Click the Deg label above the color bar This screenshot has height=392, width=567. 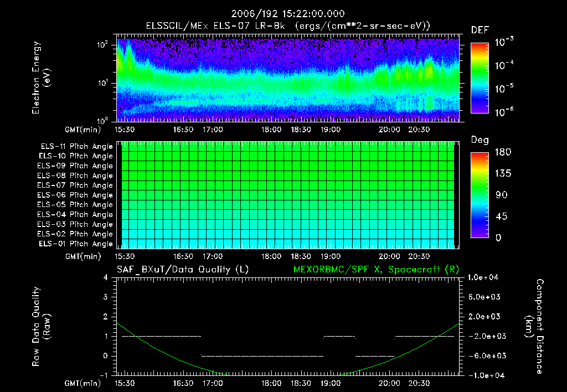[480, 140]
